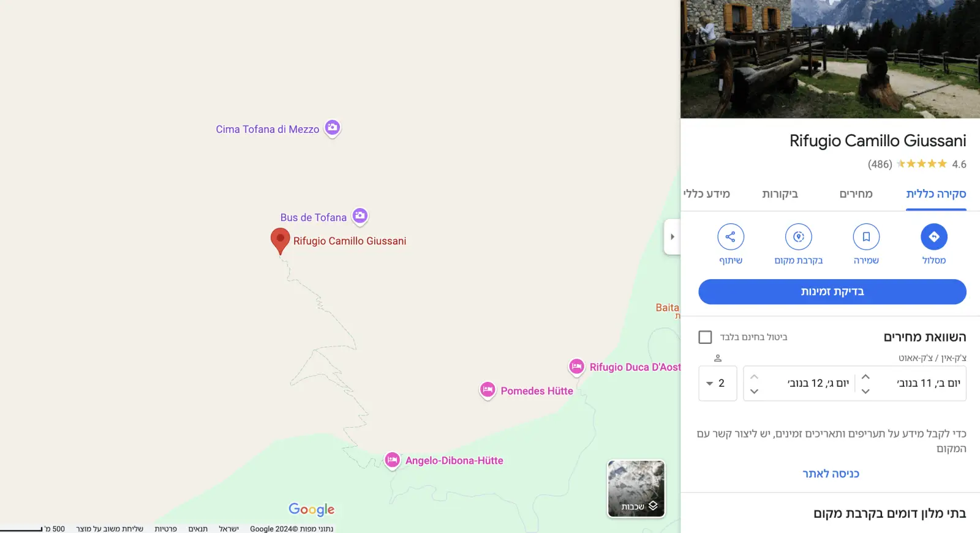Click the Check availability (בדיקת זמינות) button

[832, 292]
